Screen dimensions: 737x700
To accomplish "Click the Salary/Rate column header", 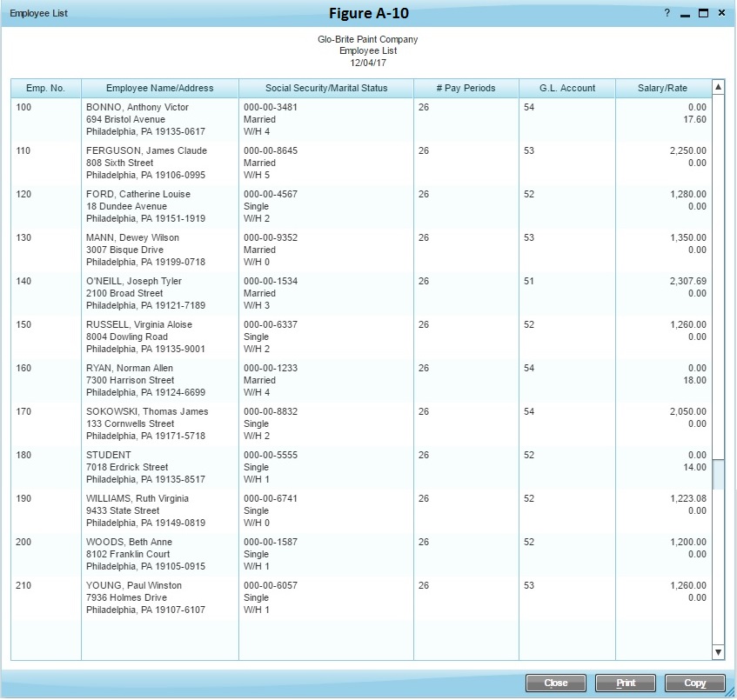I will [662, 88].
